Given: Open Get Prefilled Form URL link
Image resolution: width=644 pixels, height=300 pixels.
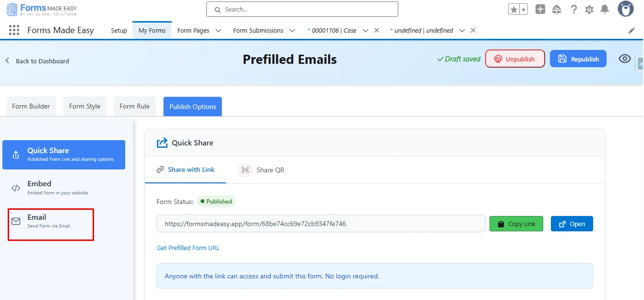Looking at the screenshot, I should (x=188, y=248).
